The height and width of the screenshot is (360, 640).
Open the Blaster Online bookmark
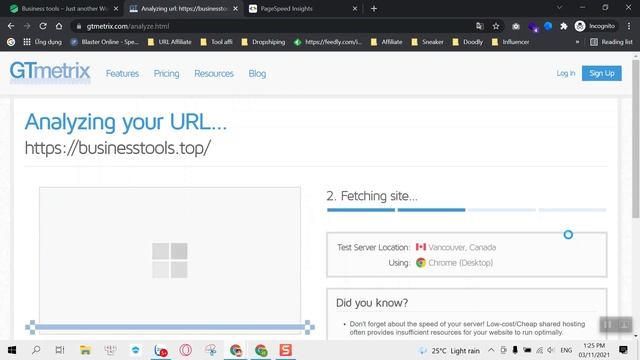point(105,42)
